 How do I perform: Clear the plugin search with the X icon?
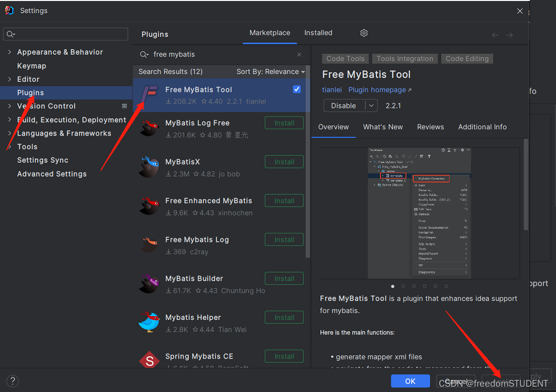(x=299, y=54)
